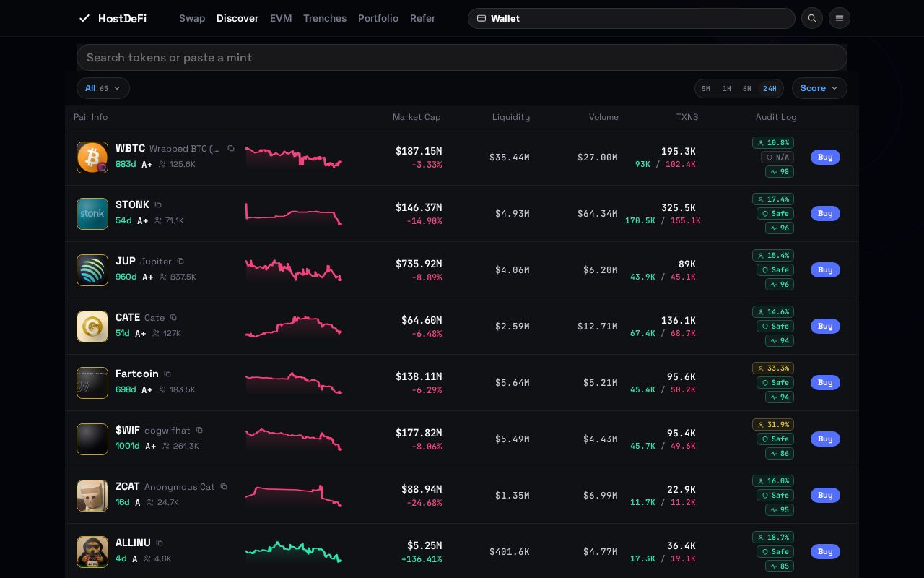The image size is (924, 578).
Task: Open the hamburger menu icon
Action: point(840,18)
